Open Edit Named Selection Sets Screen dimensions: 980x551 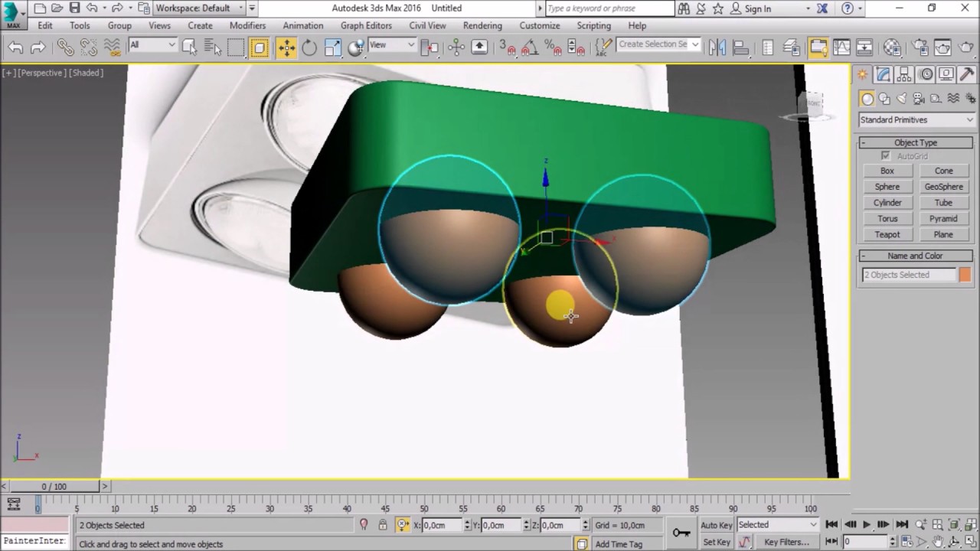[603, 47]
